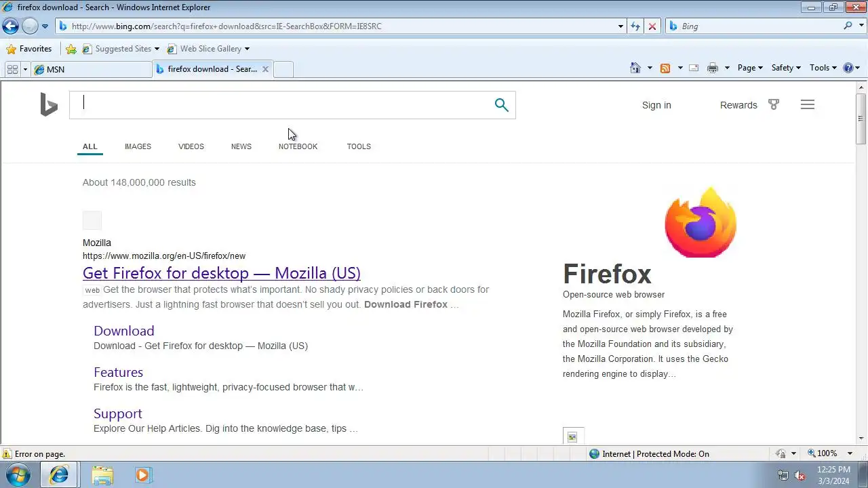Click the vertical scrollbar down arrow

pos(861,439)
